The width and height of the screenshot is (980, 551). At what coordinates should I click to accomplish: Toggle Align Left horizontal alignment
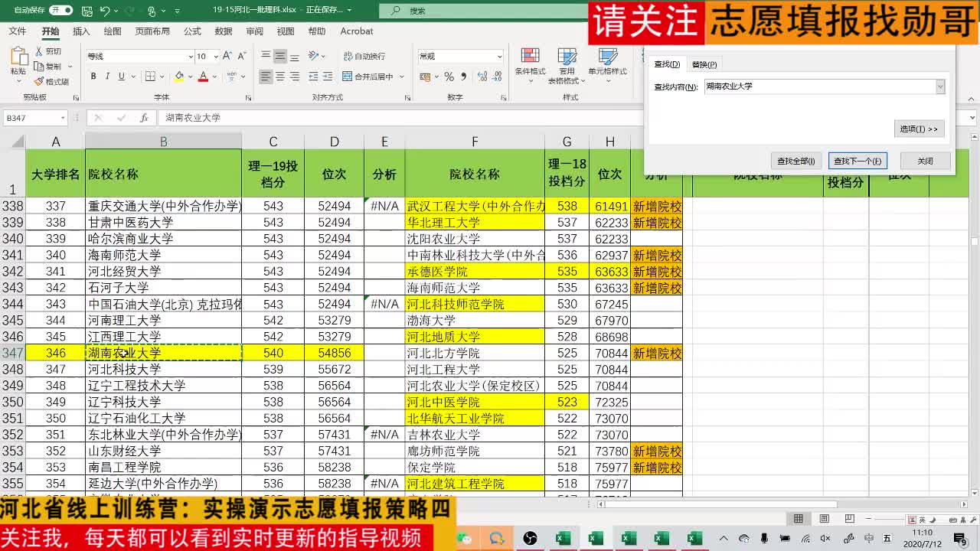(266, 77)
